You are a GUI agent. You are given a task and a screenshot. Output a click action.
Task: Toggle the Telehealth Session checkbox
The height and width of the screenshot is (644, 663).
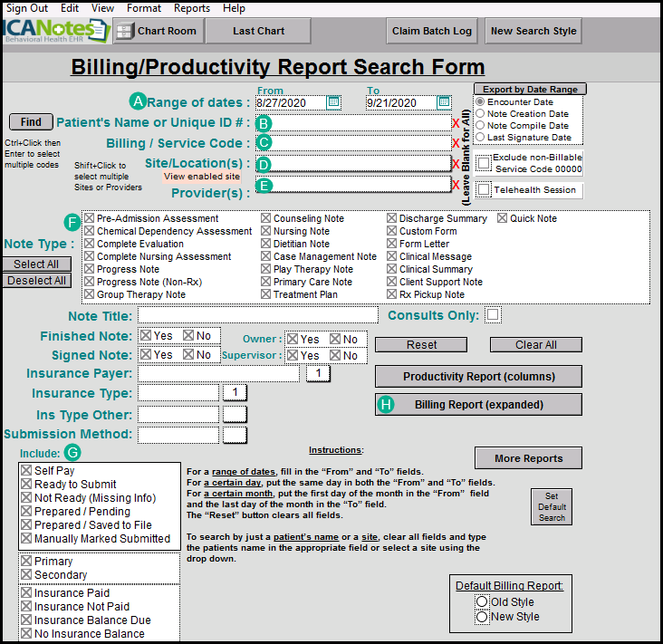(x=485, y=190)
